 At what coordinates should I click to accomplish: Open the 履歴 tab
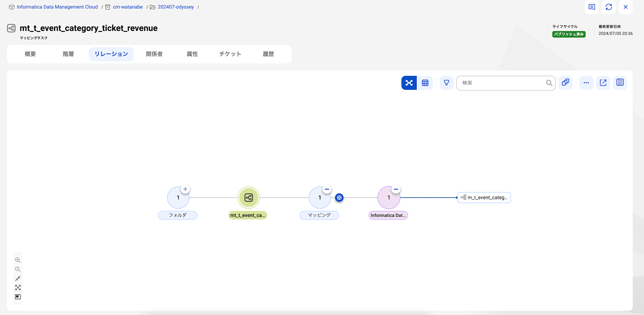point(268,54)
